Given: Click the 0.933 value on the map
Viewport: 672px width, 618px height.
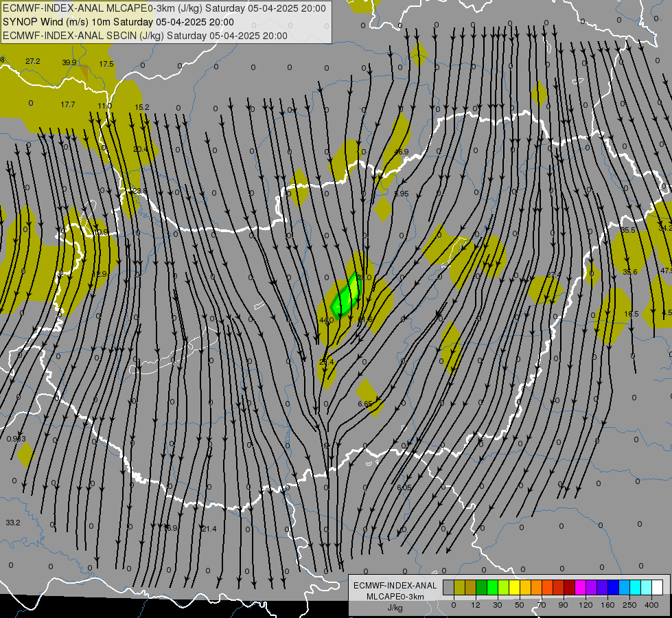Looking at the screenshot, I should click(16, 439).
